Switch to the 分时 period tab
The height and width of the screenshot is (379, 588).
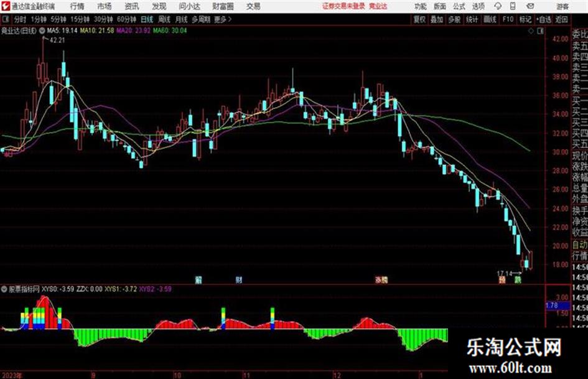tap(20, 19)
